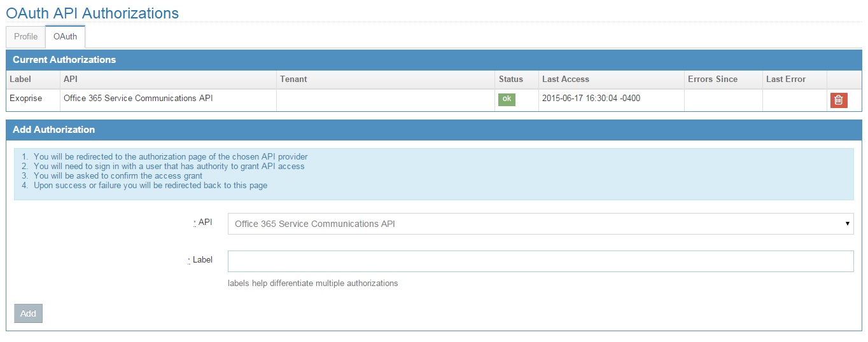Click the Add button
Viewport: 868px width, 342px height.
click(x=28, y=313)
